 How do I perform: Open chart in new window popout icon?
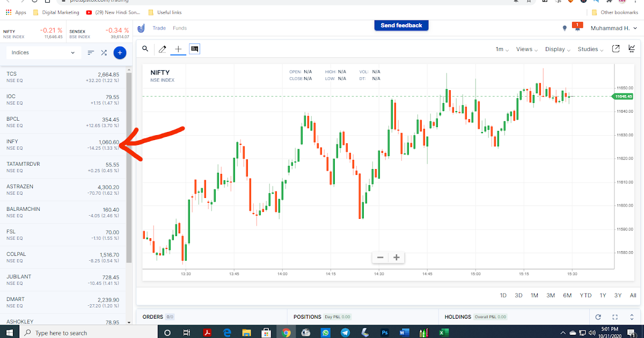(616, 49)
